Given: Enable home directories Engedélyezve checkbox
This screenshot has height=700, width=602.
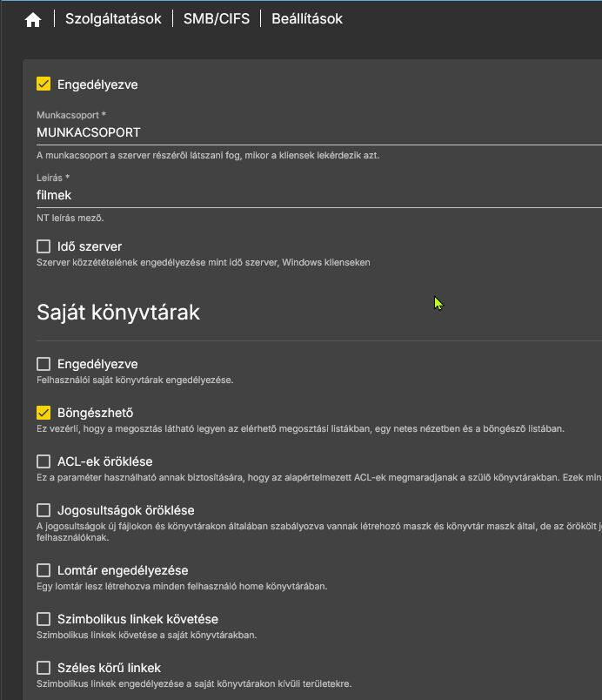Looking at the screenshot, I should click(43, 364).
